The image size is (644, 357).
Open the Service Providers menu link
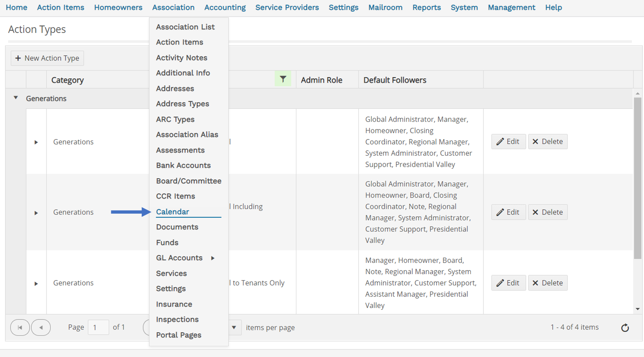(287, 8)
